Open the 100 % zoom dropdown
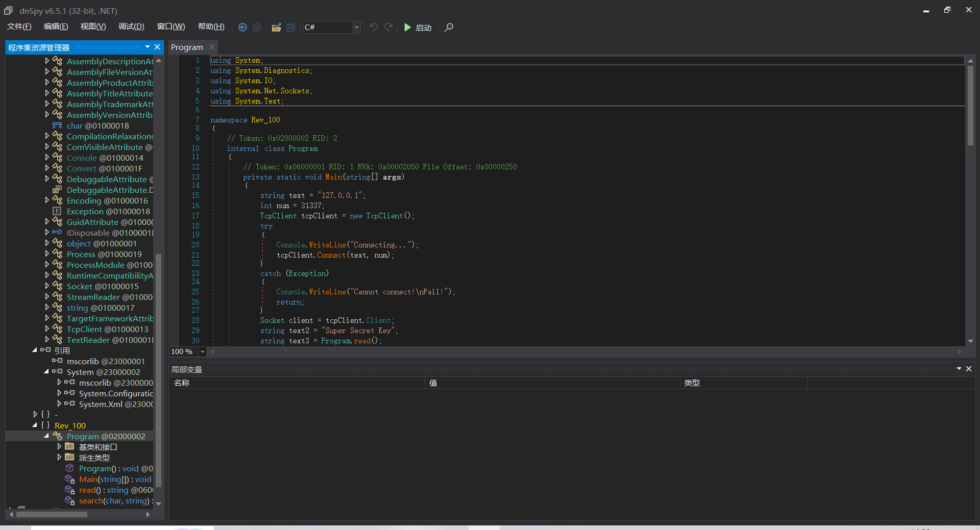The image size is (980, 530). (203, 351)
